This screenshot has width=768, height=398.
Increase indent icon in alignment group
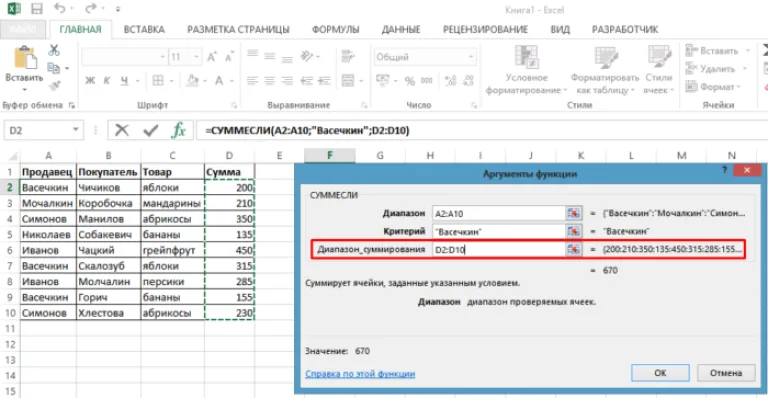[x=324, y=80]
